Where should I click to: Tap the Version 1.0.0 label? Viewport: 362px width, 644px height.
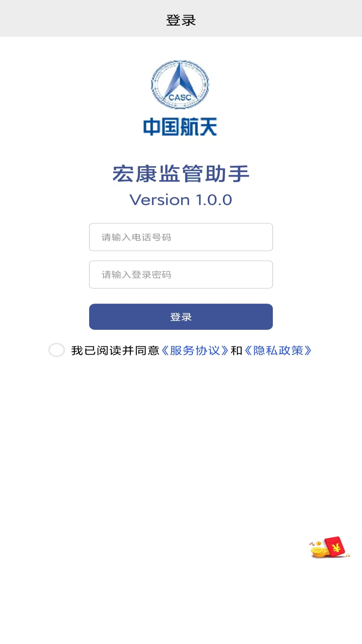tap(181, 200)
